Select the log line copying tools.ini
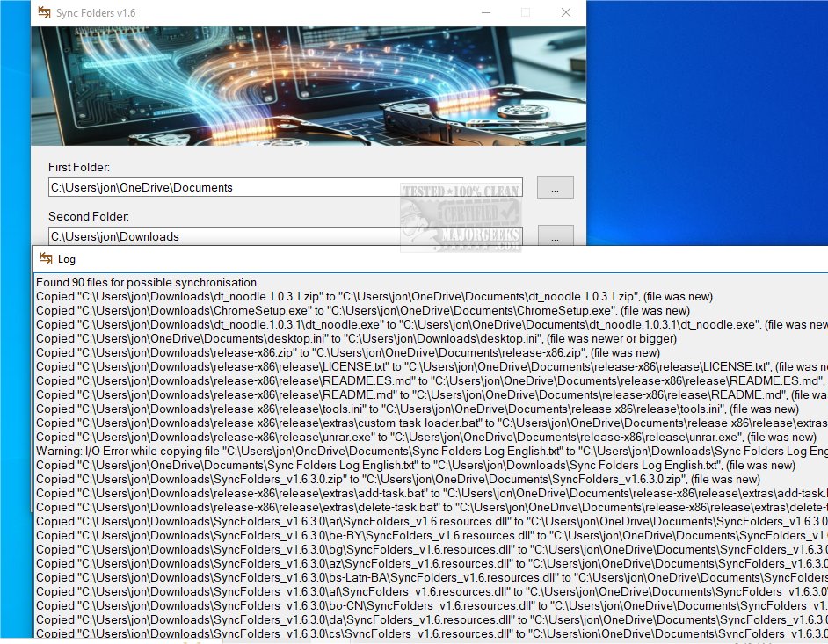 (x=418, y=409)
